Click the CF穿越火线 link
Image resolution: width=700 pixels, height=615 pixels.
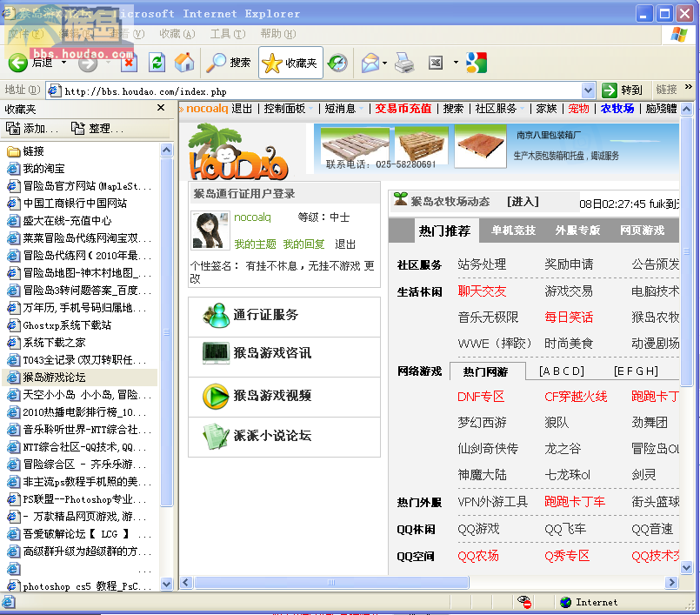click(576, 397)
